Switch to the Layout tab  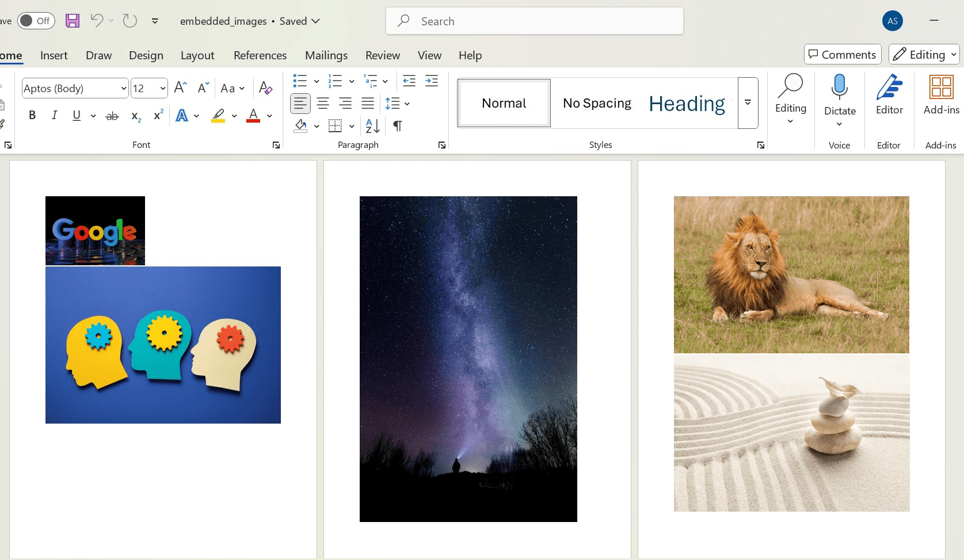(197, 55)
